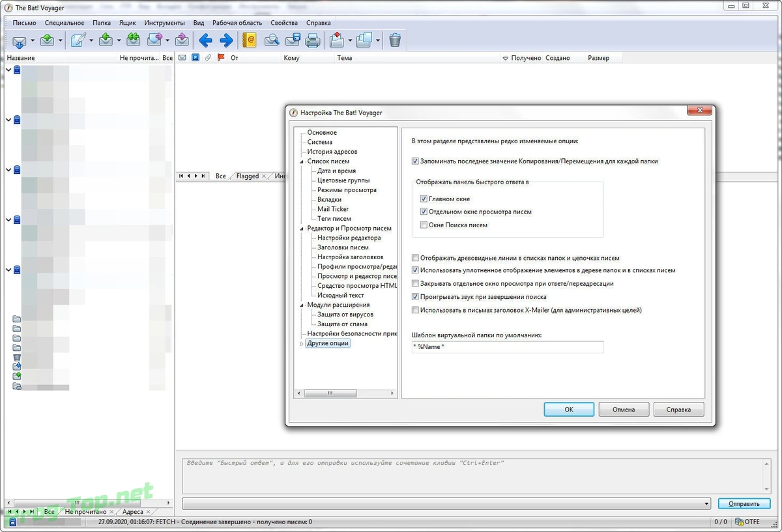Click the 'Справка' button in dialog

click(679, 410)
